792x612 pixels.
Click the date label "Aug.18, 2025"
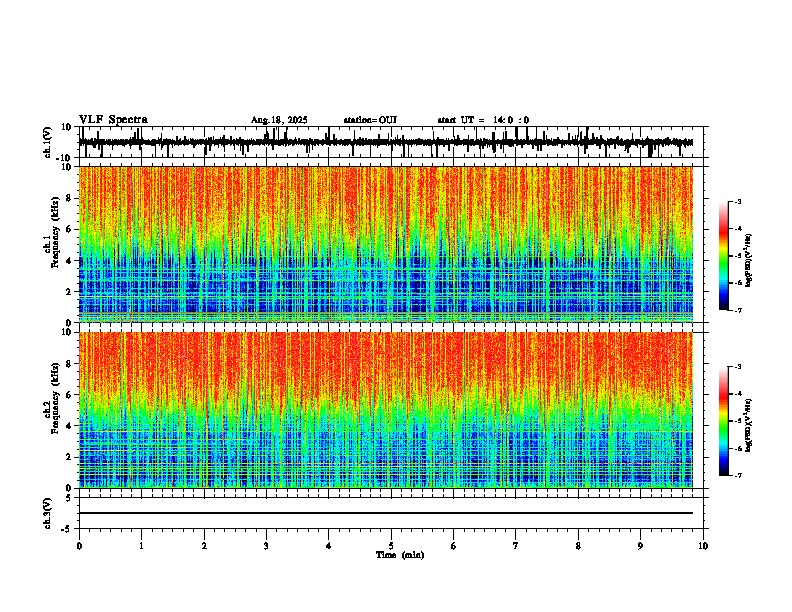click(279, 120)
